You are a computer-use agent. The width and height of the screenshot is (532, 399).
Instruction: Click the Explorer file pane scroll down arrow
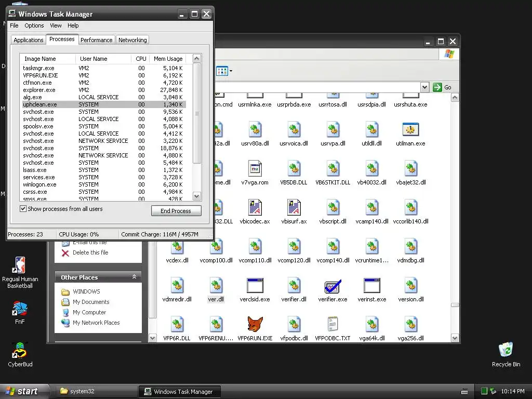(455, 338)
